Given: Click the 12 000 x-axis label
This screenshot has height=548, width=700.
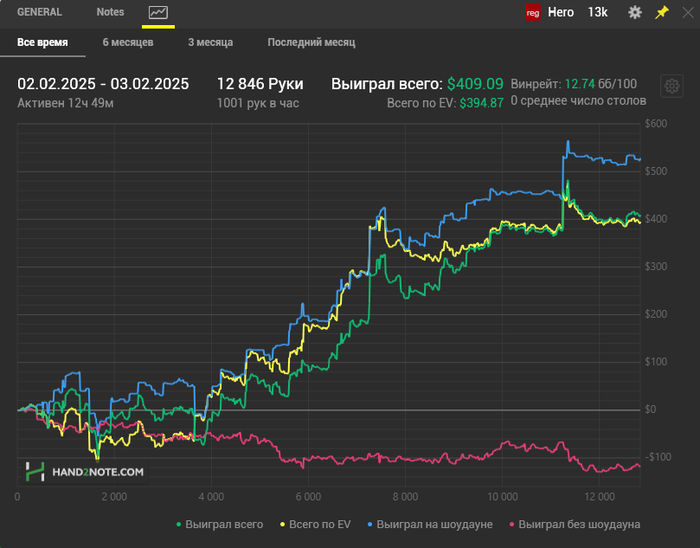Looking at the screenshot, I should click(x=600, y=497).
